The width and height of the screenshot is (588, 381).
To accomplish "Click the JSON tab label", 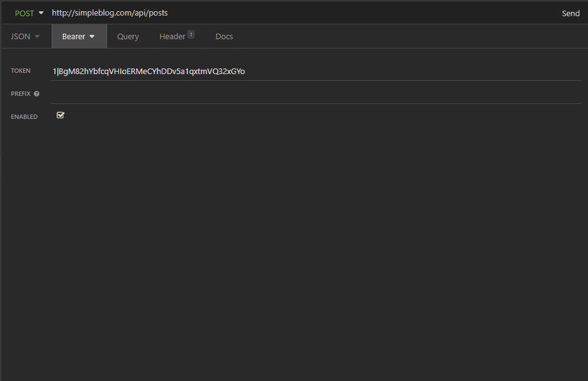I will point(21,36).
